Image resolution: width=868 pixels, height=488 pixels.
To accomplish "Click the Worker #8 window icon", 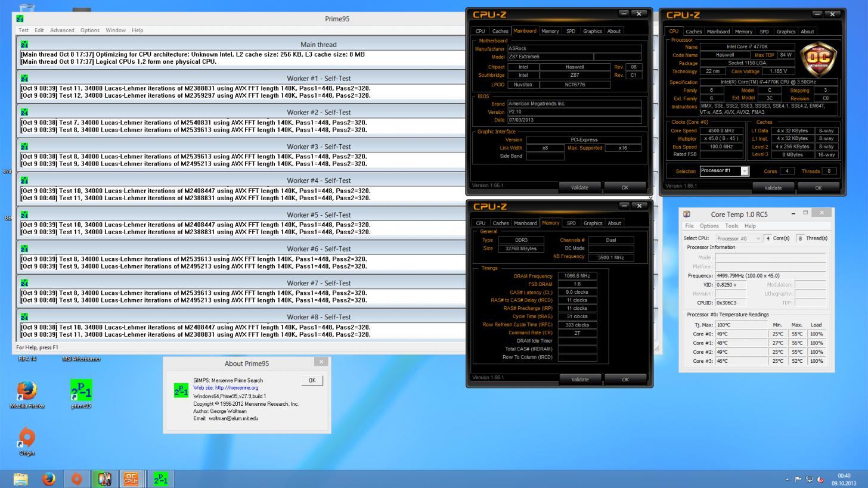I will click(24, 317).
